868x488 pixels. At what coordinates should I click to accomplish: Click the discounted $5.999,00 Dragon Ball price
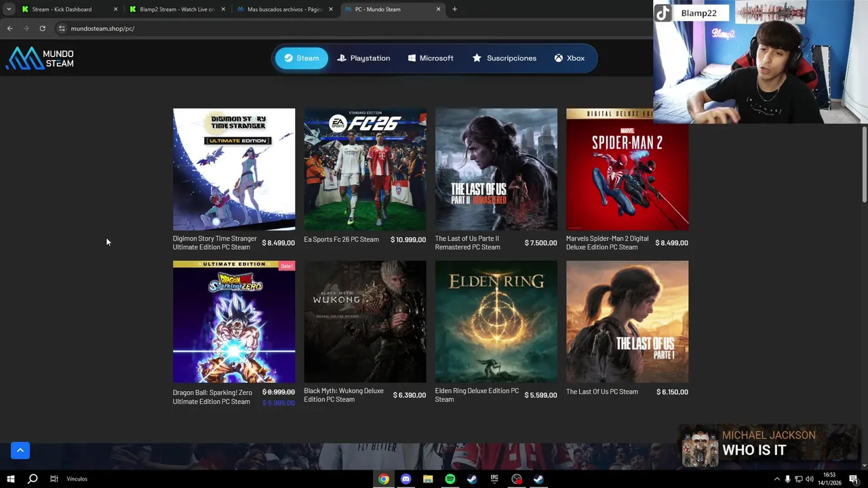tap(279, 403)
